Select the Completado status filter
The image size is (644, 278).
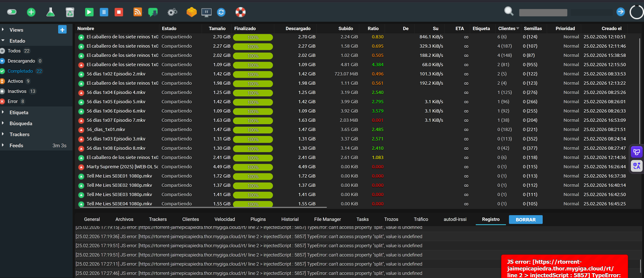[20, 71]
